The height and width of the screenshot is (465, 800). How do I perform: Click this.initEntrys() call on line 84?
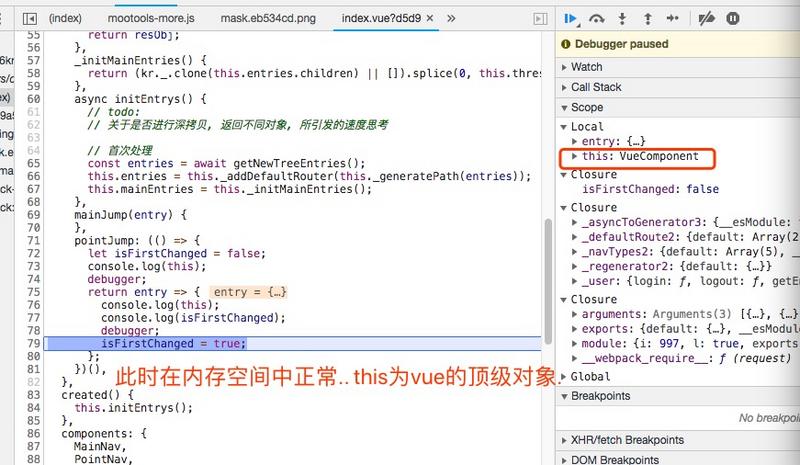[133, 408]
